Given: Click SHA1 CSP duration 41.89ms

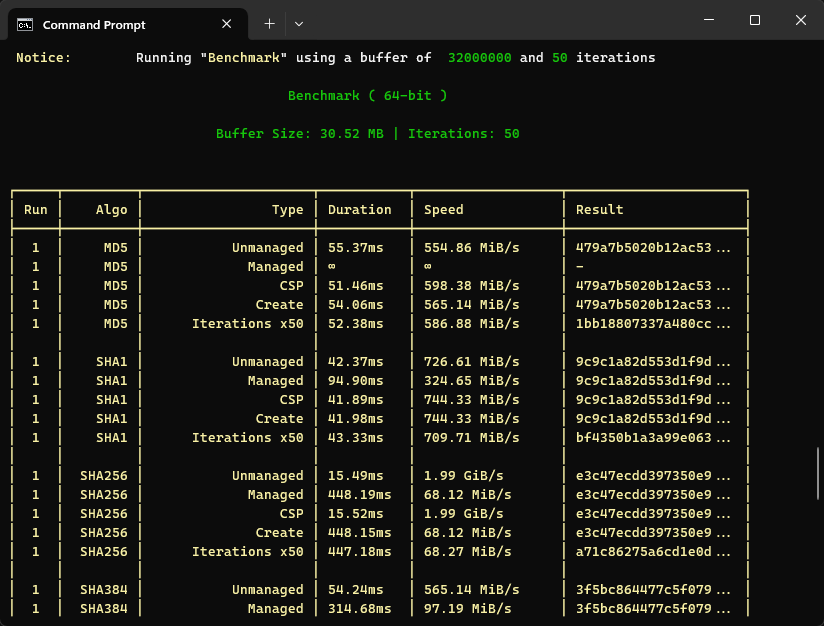Looking at the screenshot, I should pos(356,400).
